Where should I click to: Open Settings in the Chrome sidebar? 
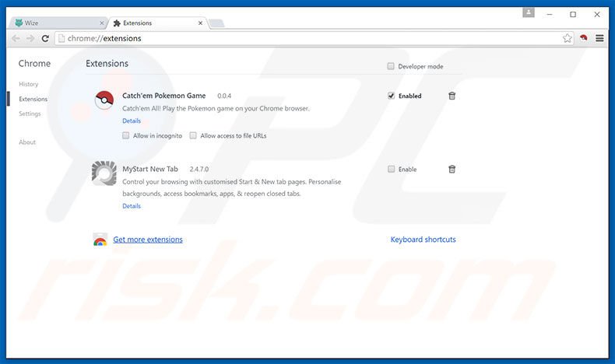click(30, 114)
